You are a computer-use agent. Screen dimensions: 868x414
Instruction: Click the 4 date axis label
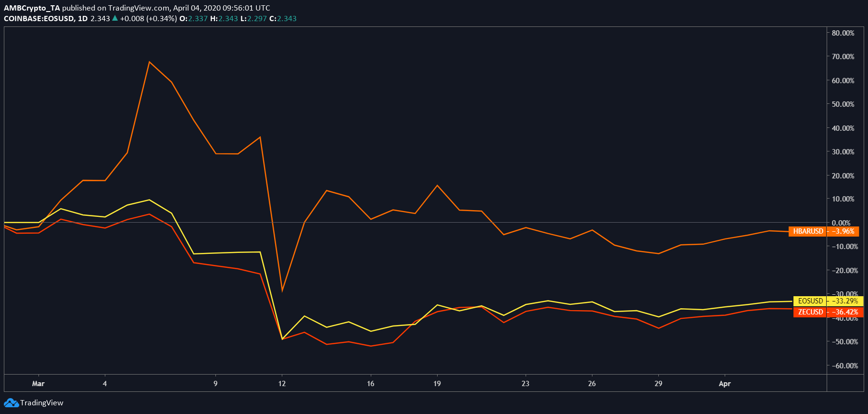pyautogui.click(x=105, y=384)
